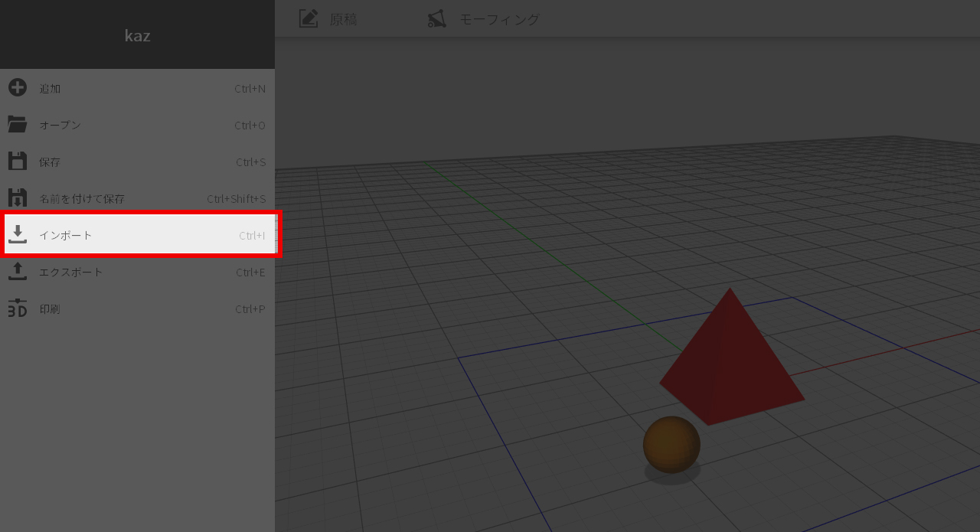Click the save-as disk icon beside 名前を付けて保存
Image resolution: width=980 pixels, height=532 pixels.
tap(17, 198)
